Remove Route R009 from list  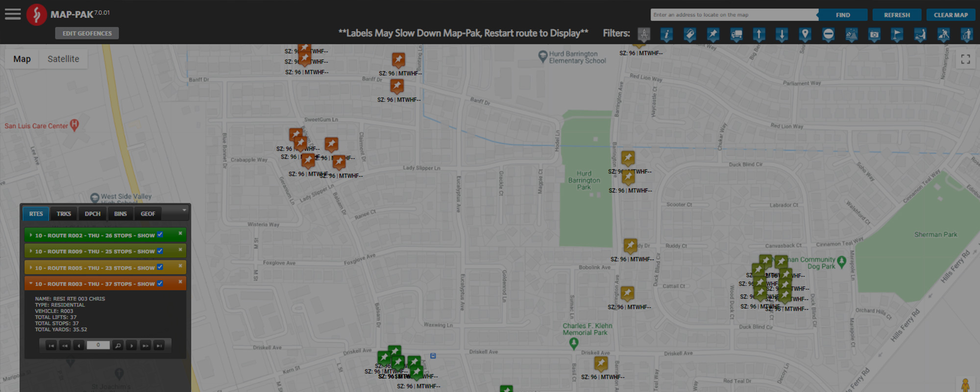(180, 249)
